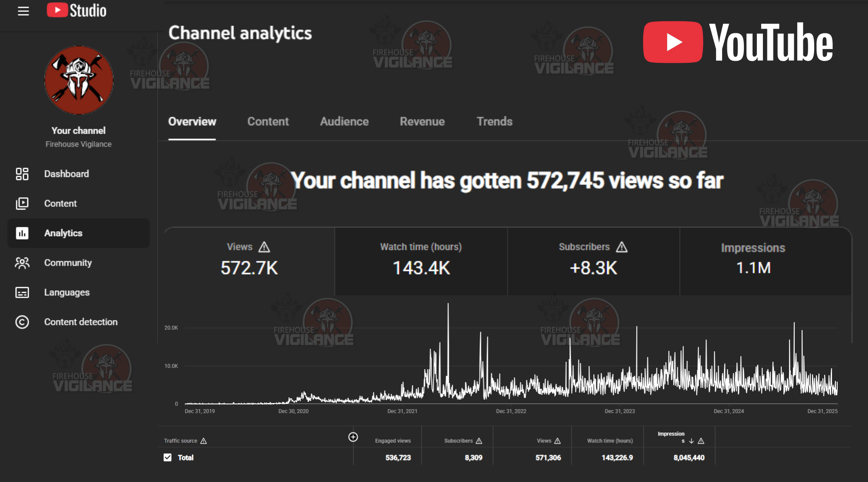Select Analytics in the sidebar

(x=63, y=233)
